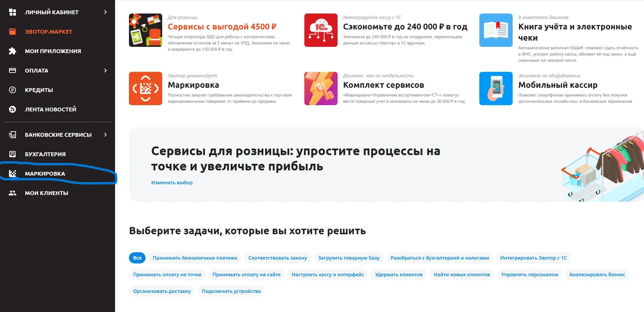Select Удержать клиентов filter chip

[399, 275]
